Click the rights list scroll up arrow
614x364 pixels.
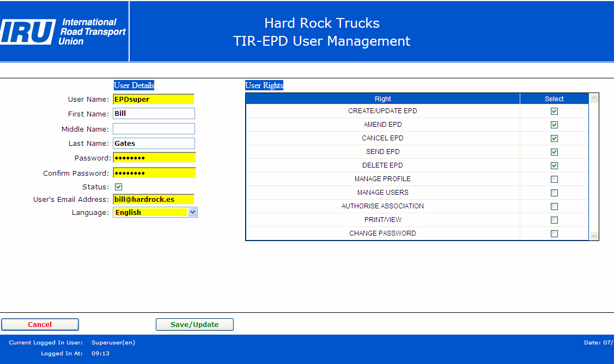(594, 98)
